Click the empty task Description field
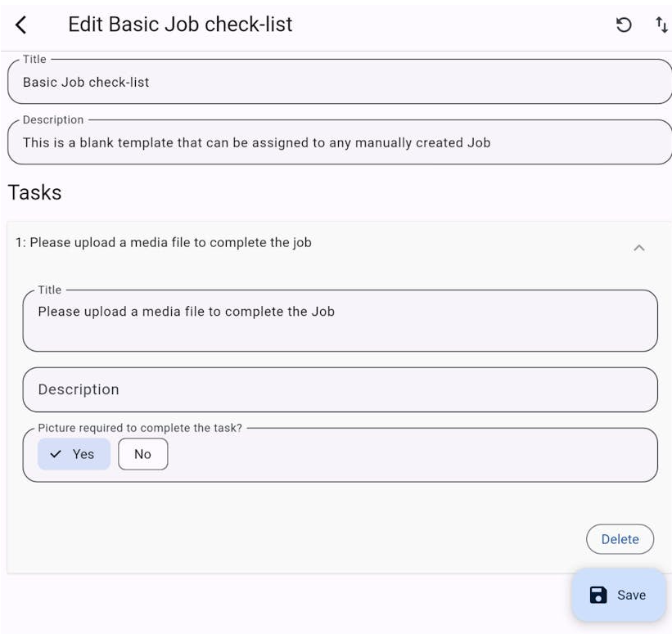 340,389
